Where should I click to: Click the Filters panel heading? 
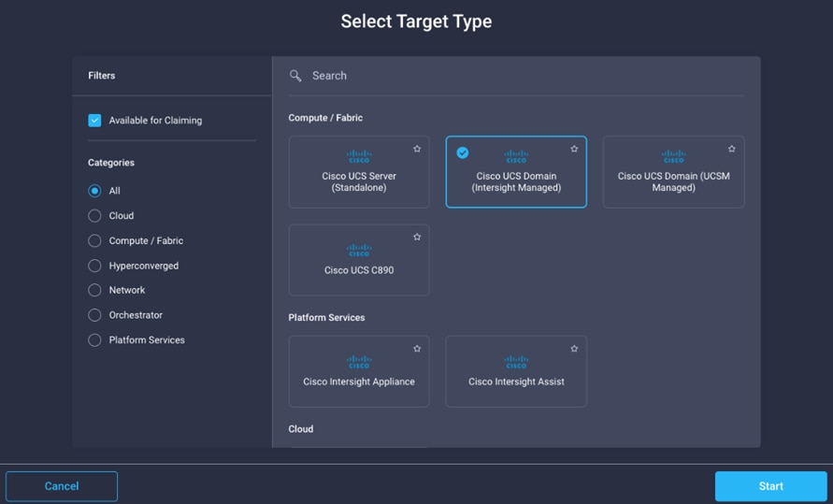[x=102, y=76]
